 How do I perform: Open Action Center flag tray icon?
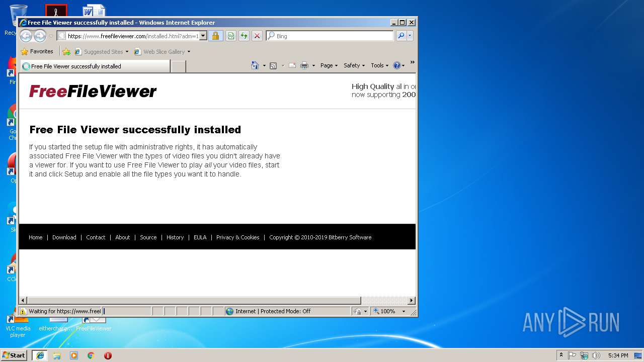pyautogui.click(x=572, y=355)
